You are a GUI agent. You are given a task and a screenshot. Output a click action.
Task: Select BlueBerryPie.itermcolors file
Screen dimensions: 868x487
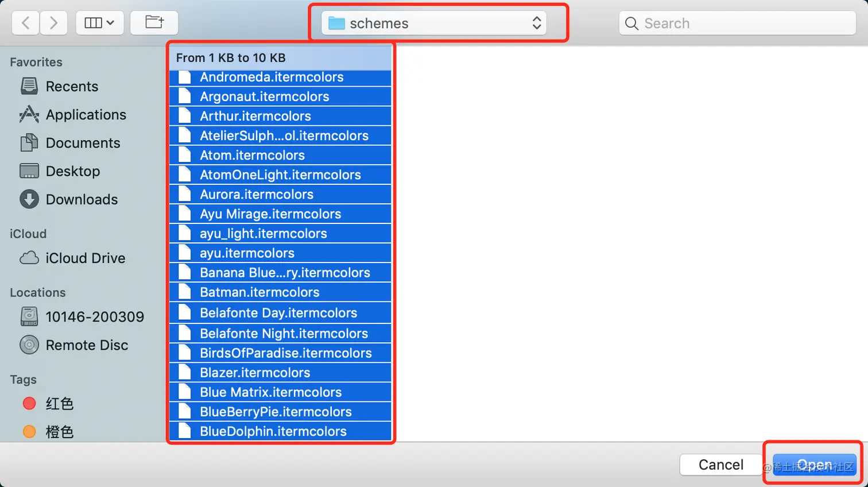click(x=280, y=411)
